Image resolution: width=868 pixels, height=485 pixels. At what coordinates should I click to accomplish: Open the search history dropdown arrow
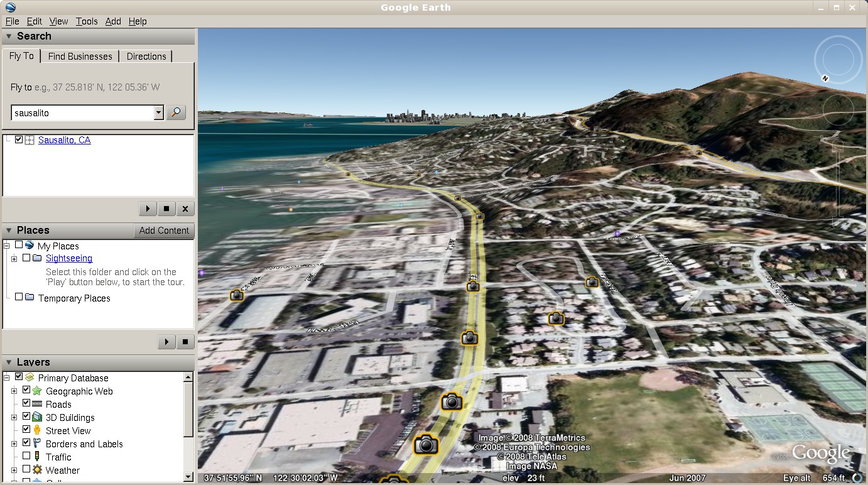(x=158, y=113)
